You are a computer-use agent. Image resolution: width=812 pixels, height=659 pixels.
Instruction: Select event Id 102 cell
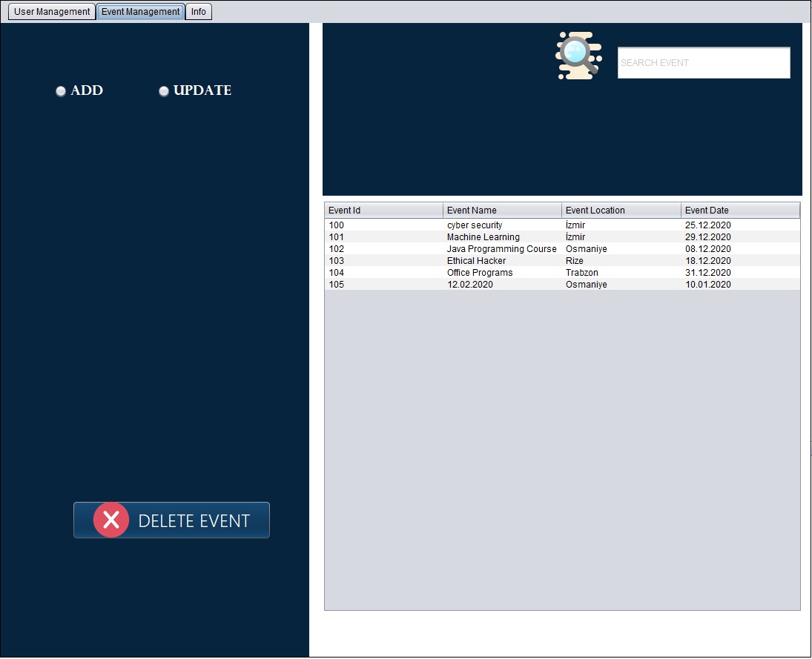click(383, 249)
